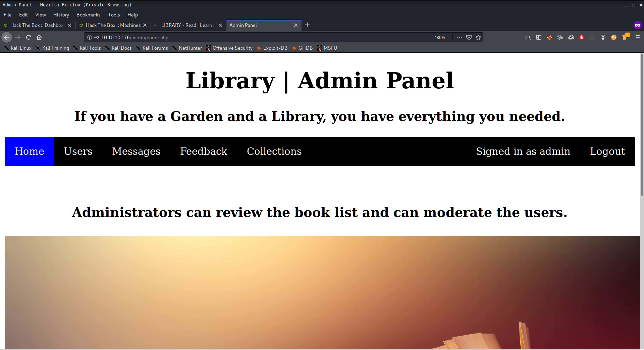Open the Library toolbar icon
This screenshot has height=350, width=644.
coord(528,37)
